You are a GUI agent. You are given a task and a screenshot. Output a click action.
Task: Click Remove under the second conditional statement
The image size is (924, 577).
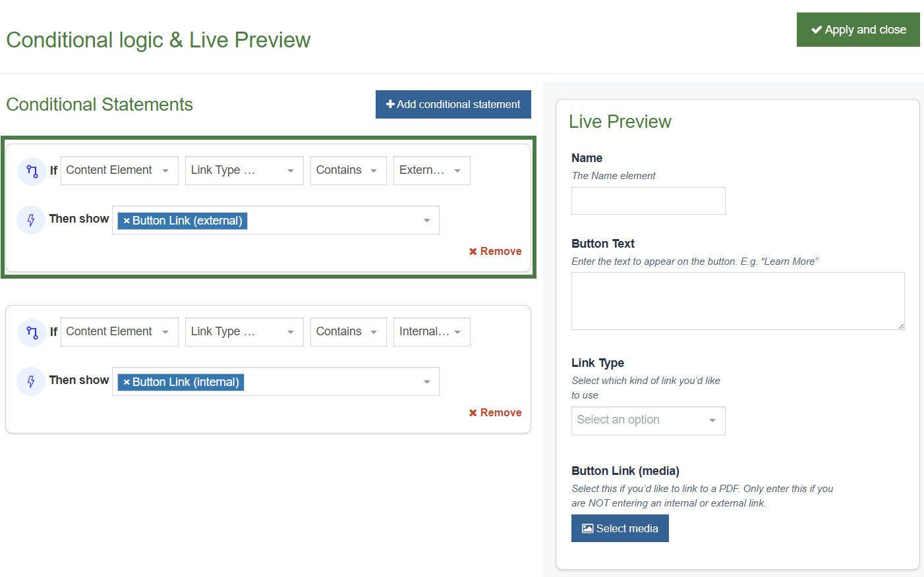pos(495,412)
